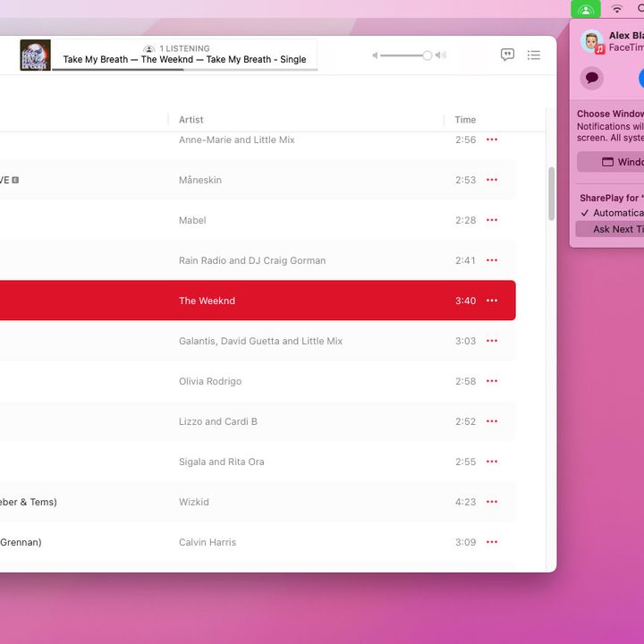Image resolution: width=644 pixels, height=644 pixels.
Task: Select the Calvin Harris row
Action: pos(258,542)
